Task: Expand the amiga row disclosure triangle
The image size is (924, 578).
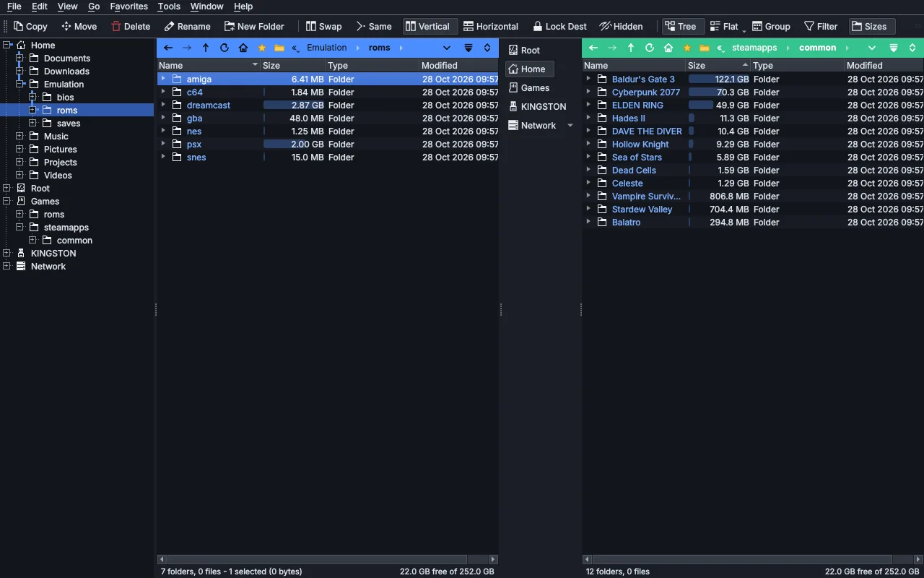Action: coord(164,79)
